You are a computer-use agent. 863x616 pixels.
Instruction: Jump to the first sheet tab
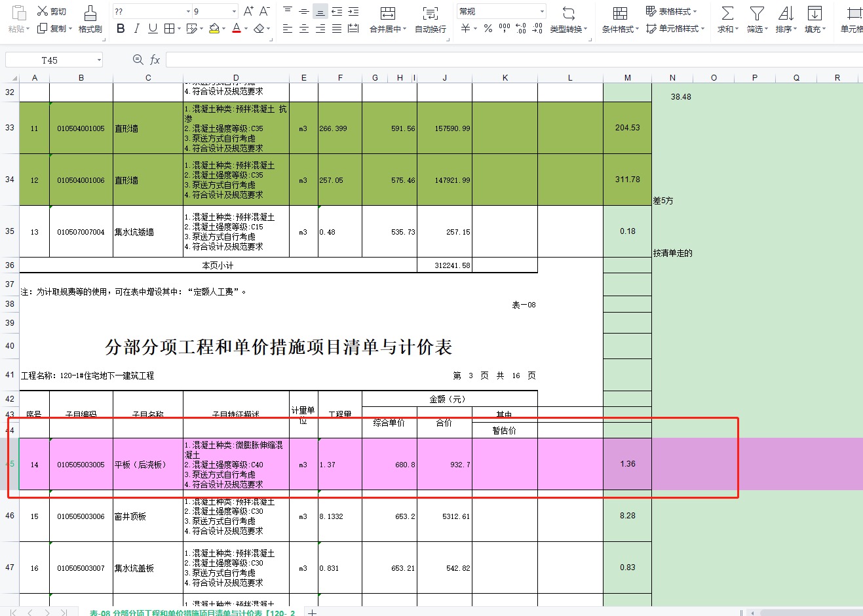tap(13, 613)
